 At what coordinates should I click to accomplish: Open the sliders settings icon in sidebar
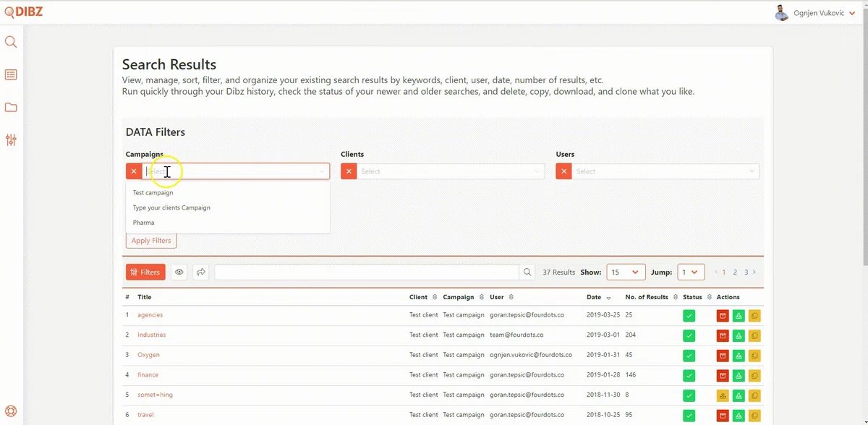coord(11,139)
